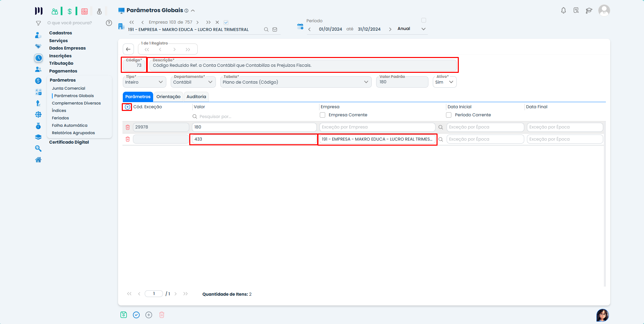Click the notification bell icon
The height and width of the screenshot is (324, 644).
point(563,10)
